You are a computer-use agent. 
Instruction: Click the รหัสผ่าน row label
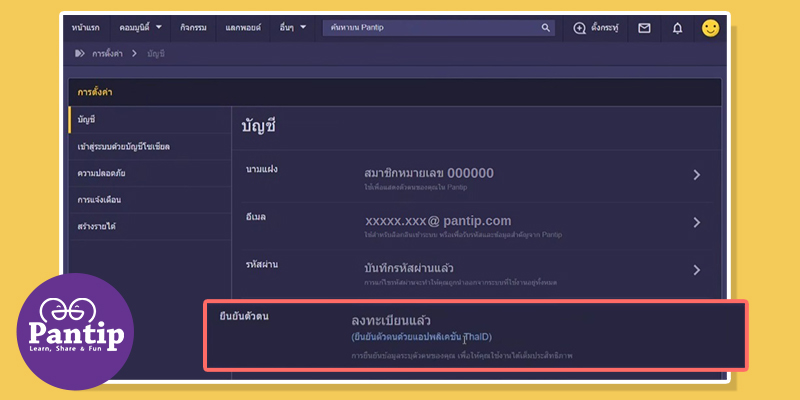point(262,264)
